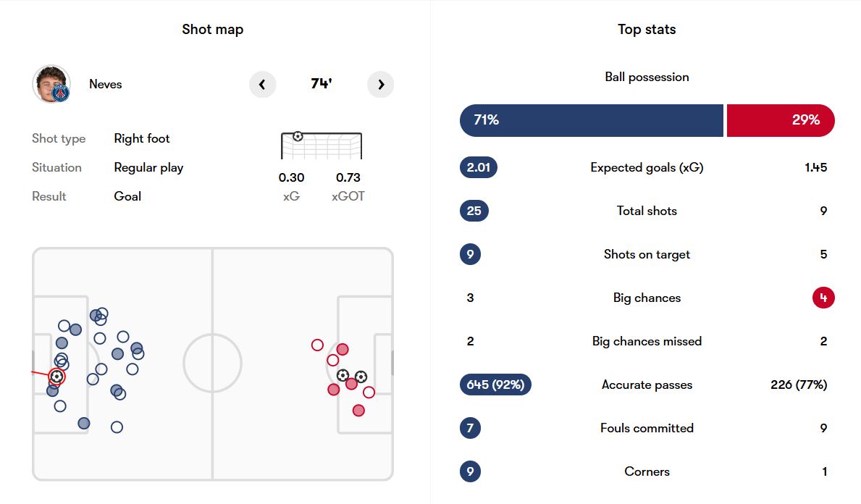
Task: Advance to the next shot arrow
Action: [381, 85]
